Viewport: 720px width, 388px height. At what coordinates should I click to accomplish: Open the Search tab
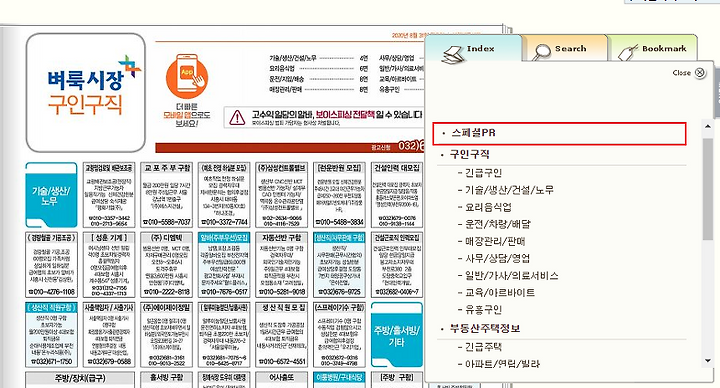point(564,49)
